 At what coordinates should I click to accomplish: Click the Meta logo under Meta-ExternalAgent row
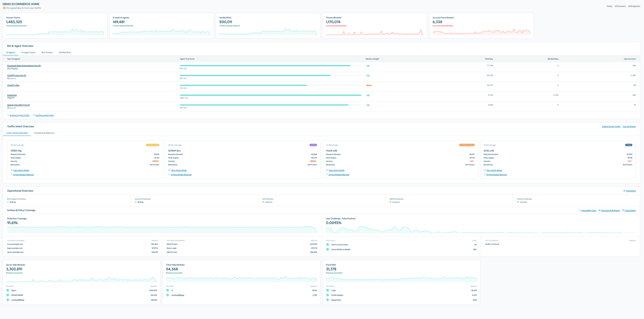click(13, 69)
